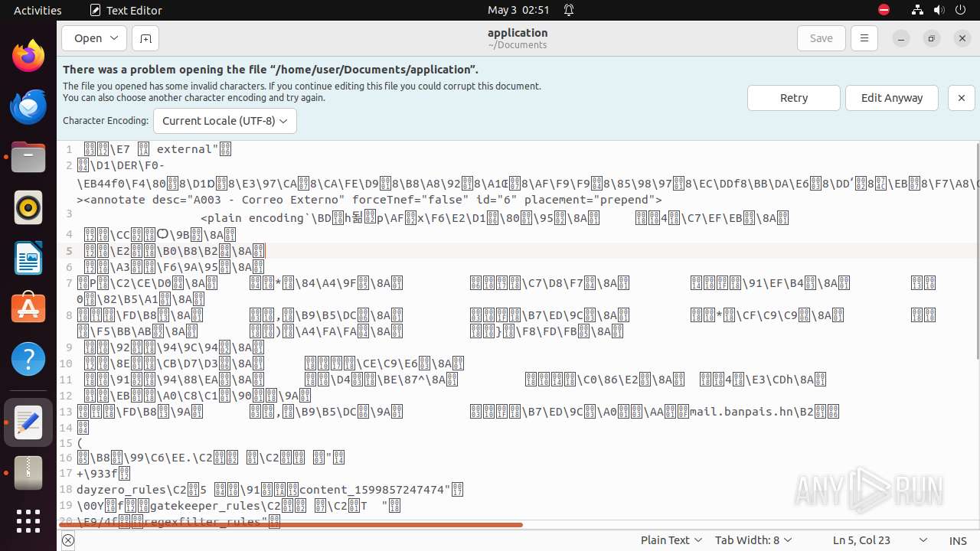This screenshot has width=980, height=551.
Task: Click the horizontal scrollbar thumb
Action: pyautogui.click(x=291, y=525)
